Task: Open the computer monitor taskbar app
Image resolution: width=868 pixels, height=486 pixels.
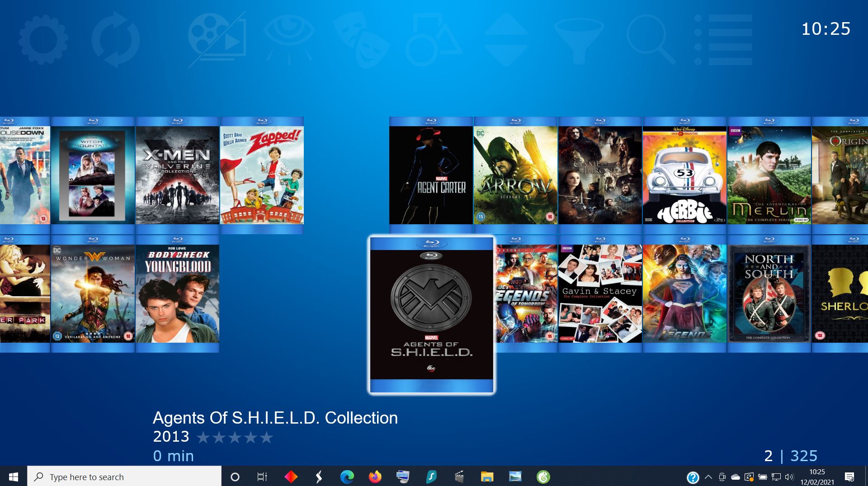Action: [403, 477]
